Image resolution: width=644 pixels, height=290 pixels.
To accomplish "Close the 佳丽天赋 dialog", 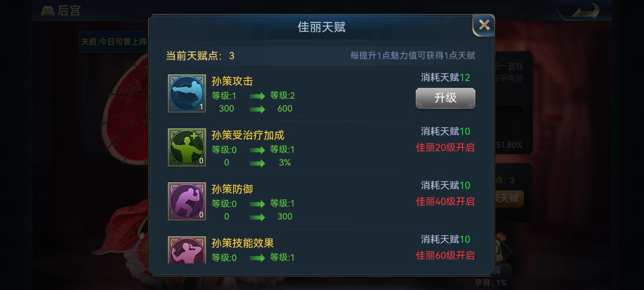I will click(x=484, y=25).
